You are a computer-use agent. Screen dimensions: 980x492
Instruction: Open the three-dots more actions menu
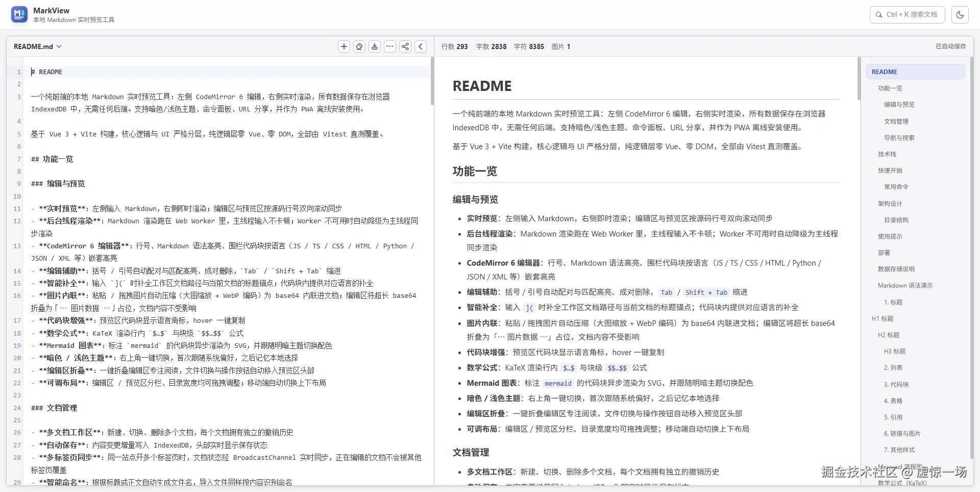pos(390,46)
